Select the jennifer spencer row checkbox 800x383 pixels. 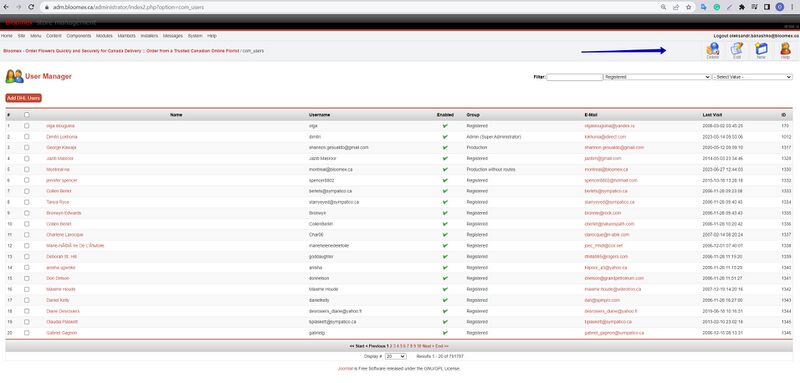[27, 180]
